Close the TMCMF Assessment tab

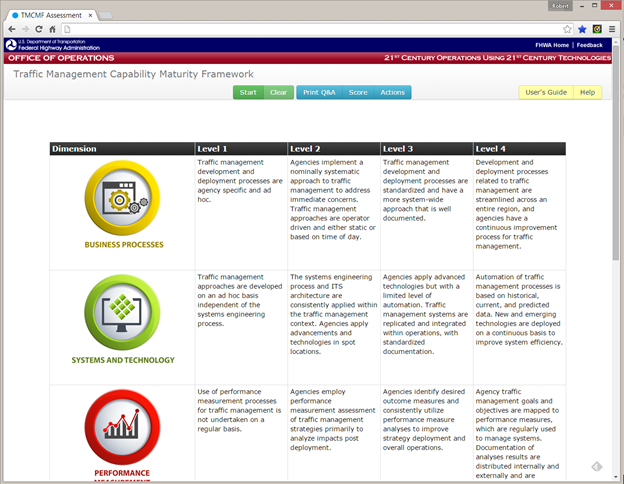click(x=90, y=15)
